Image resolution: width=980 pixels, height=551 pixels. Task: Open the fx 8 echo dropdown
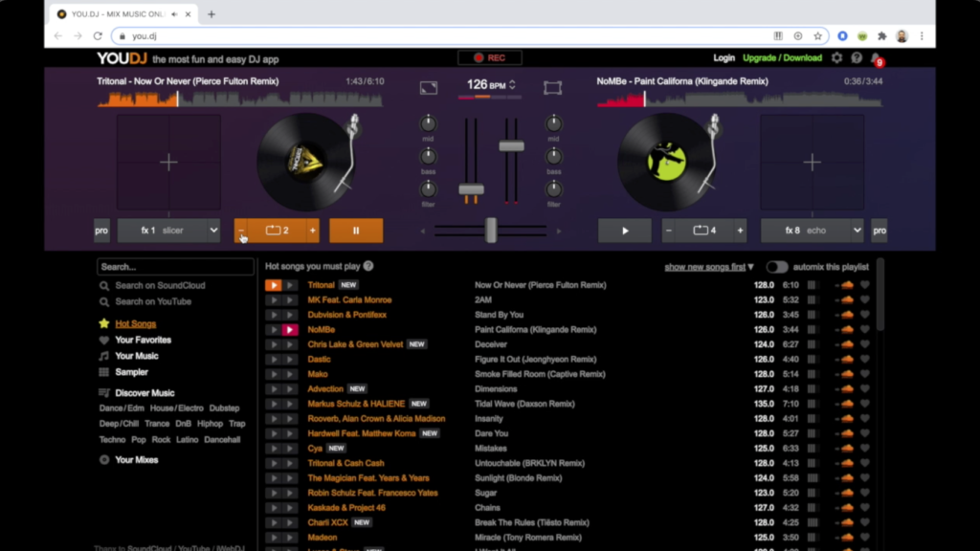pyautogui.click(x=812, y=231)
